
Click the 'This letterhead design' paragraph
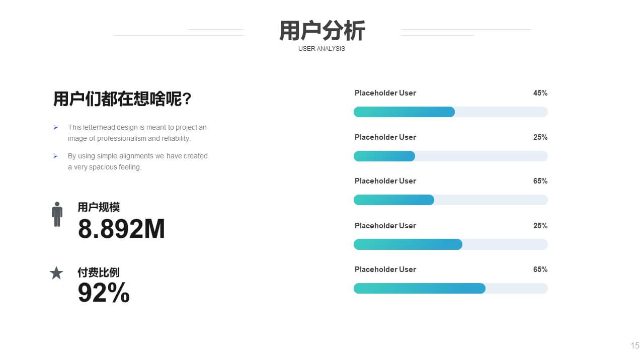137,133
